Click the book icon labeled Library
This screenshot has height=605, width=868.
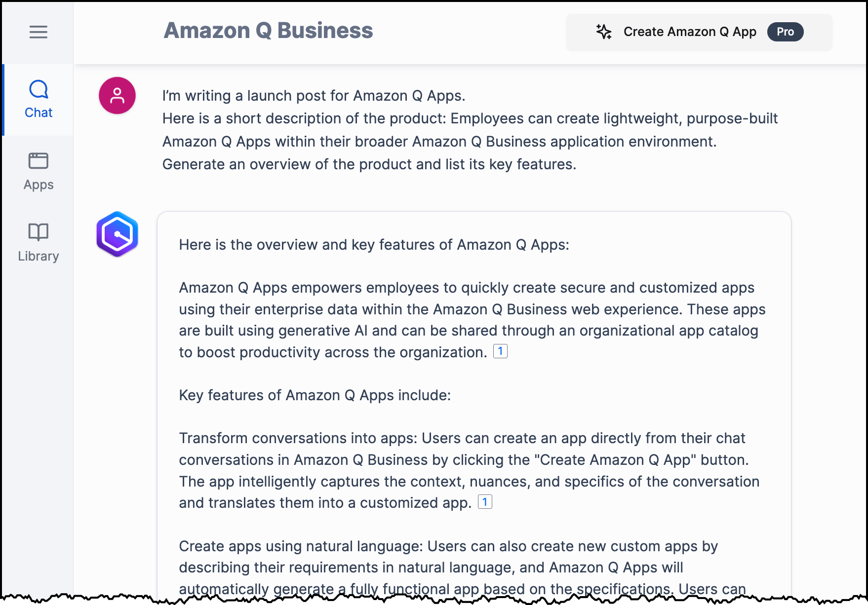(x=38, y=232)
